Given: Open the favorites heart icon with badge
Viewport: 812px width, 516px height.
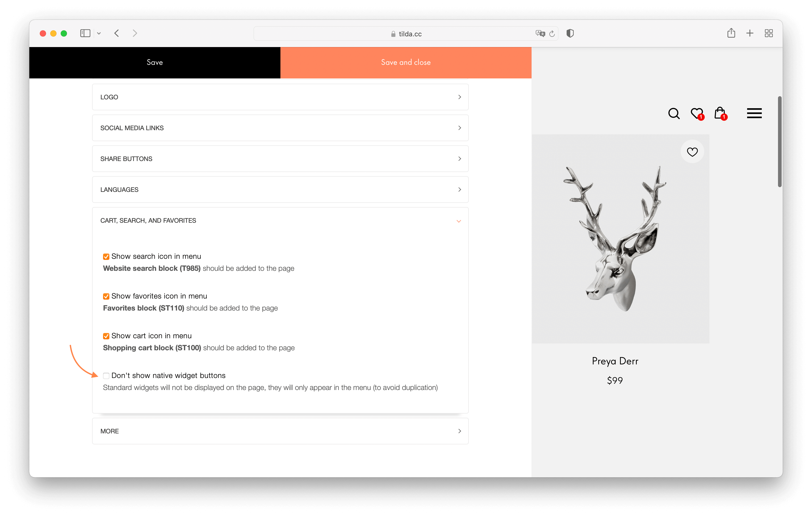Looking at the screenshot, I should point(697,114).
